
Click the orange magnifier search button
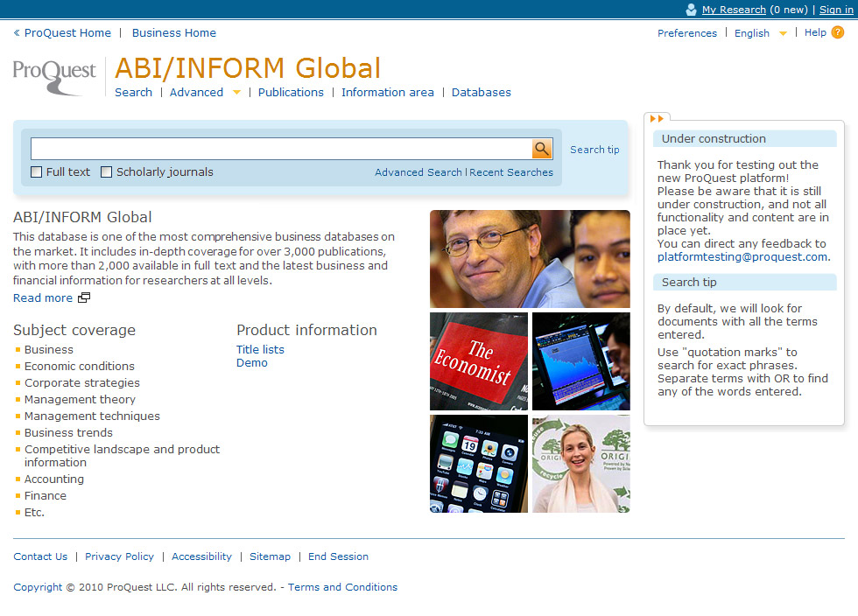click(542, 149)
